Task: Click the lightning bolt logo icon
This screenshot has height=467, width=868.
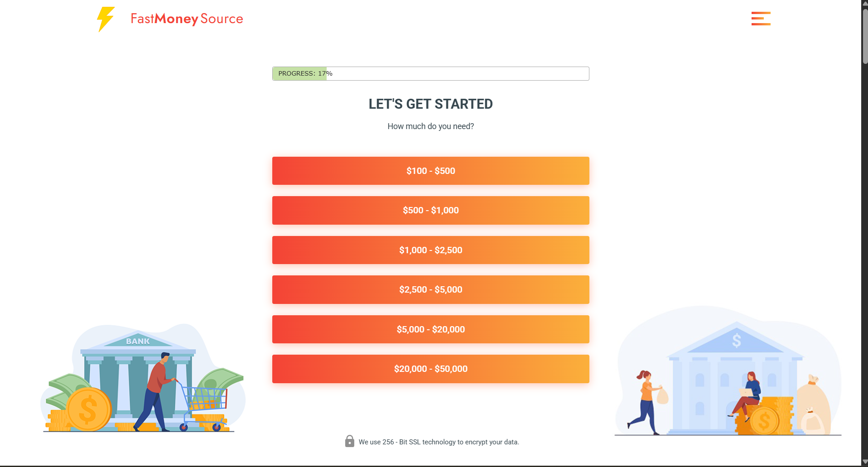Action: coord(106,19)
